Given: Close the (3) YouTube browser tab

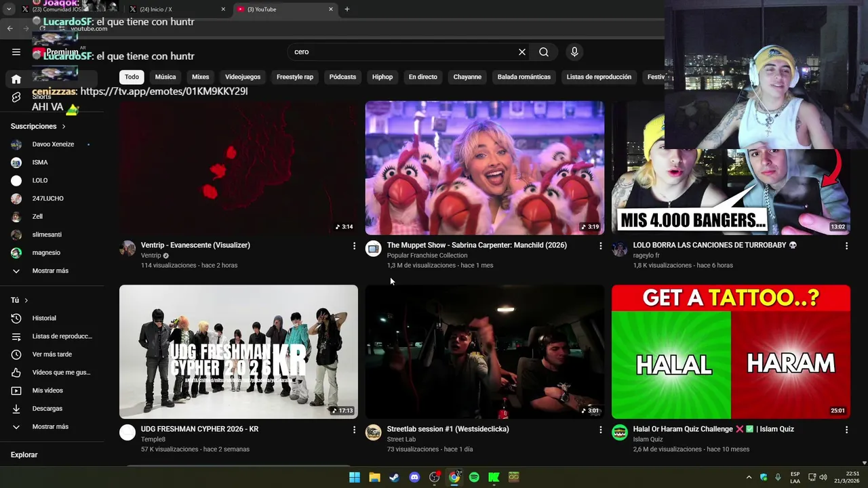Looking at the screenshot, I should click(331, 9).
